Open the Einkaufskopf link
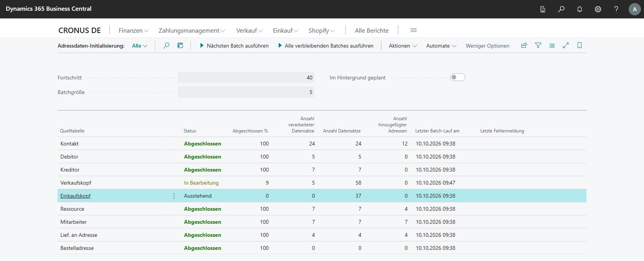This screenshot has width=644, height=261. [76, 196]
